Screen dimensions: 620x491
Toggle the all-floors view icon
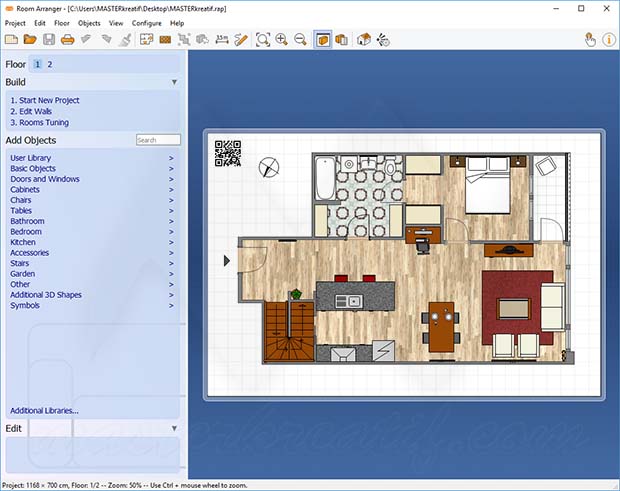[x=342, y=40]
